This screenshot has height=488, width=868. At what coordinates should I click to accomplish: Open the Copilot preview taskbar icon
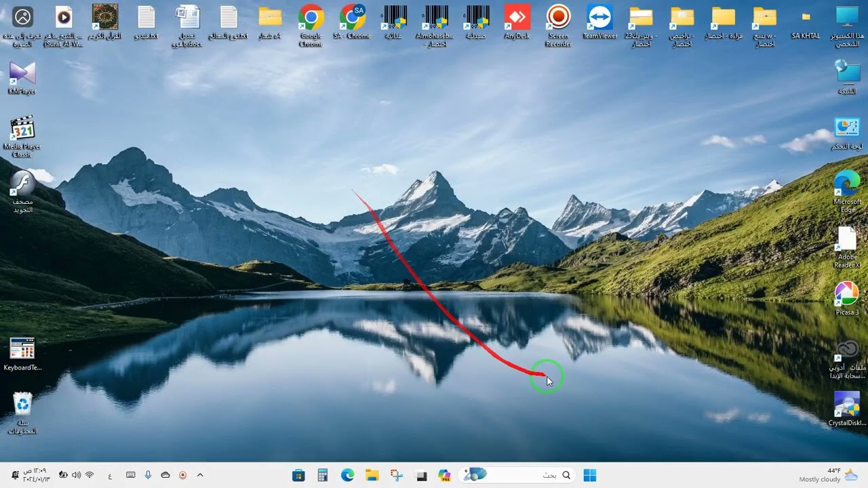click(x=444, y=475)
